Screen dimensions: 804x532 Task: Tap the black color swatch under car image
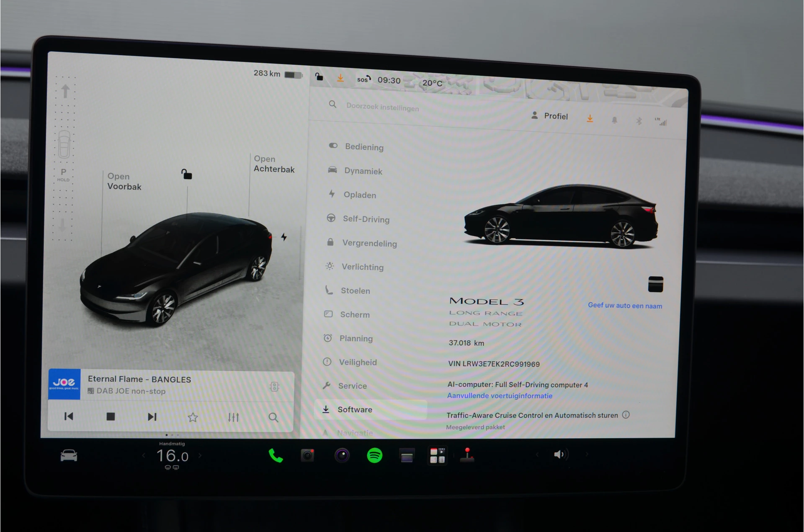pos(656,284)
